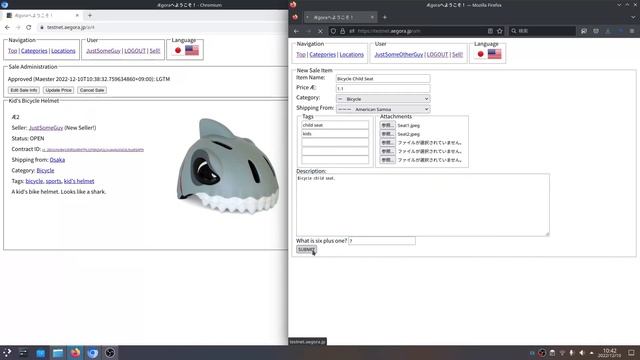Open Locations link in Firefox window
This screenshot has height=360, width=640.
pos(351,55)
